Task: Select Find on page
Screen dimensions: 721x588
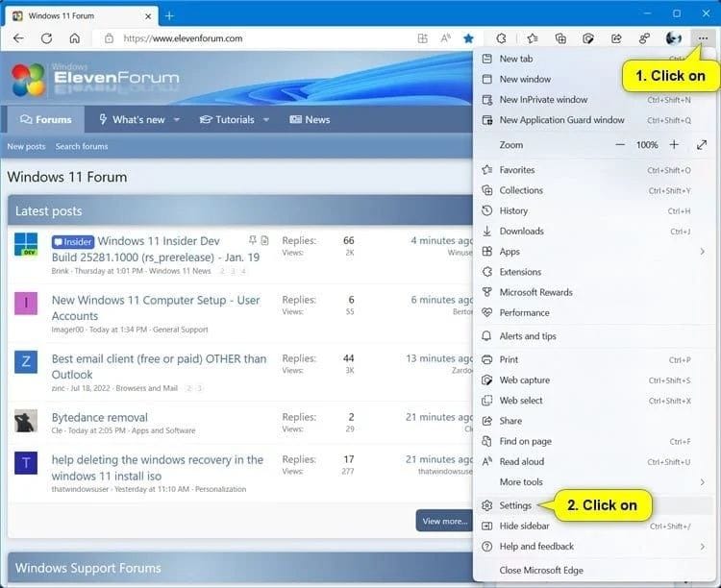Action: coord(594,441)
